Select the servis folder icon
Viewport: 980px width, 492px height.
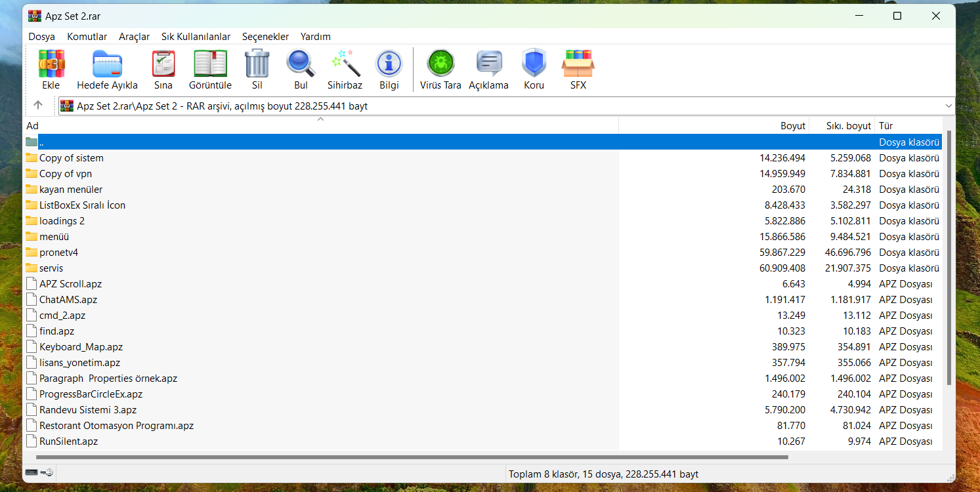click(x=32, y=268)
